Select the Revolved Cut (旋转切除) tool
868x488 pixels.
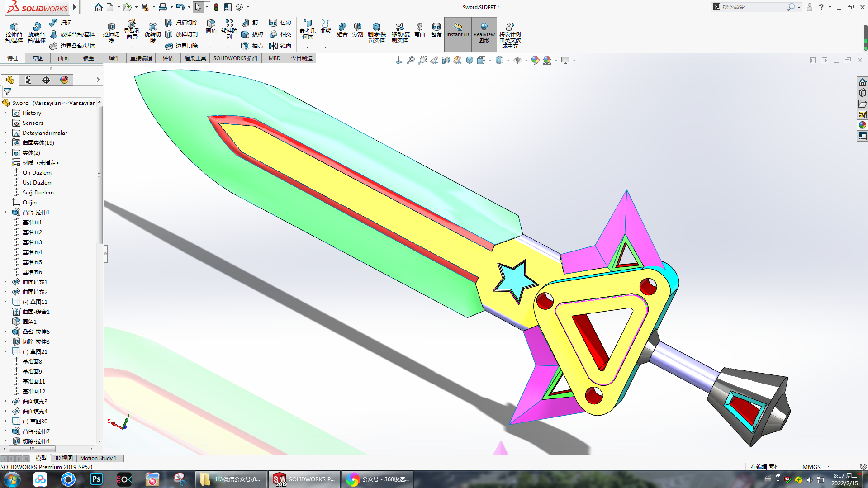pos(153,33)
